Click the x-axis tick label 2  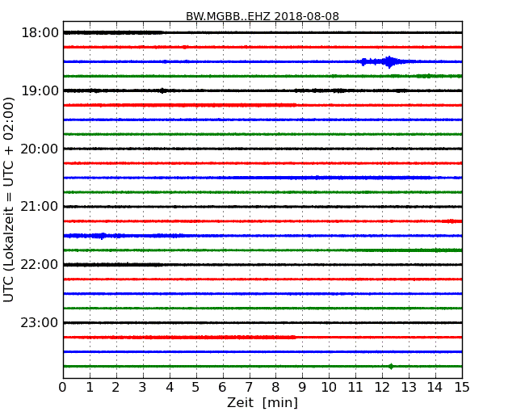[x=115, y=388]
